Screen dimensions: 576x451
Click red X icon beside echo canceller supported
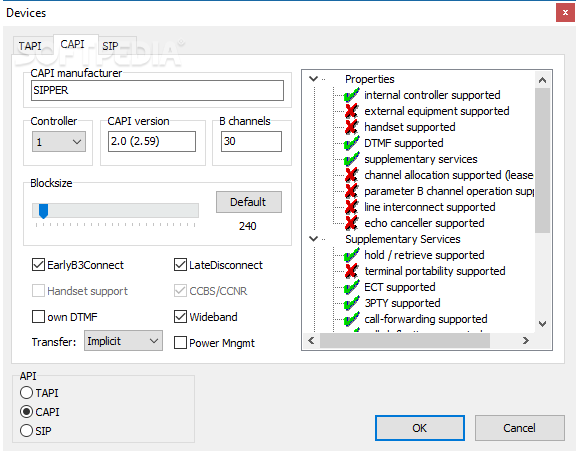coord(351,223)
